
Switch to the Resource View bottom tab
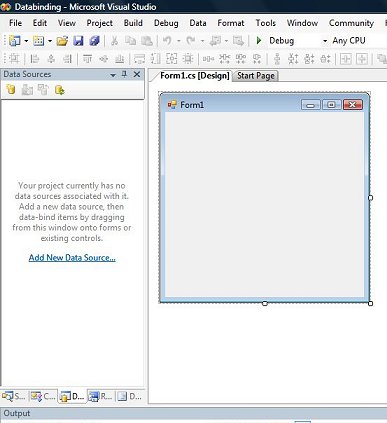pyautogui.click(x=101, y=396)
